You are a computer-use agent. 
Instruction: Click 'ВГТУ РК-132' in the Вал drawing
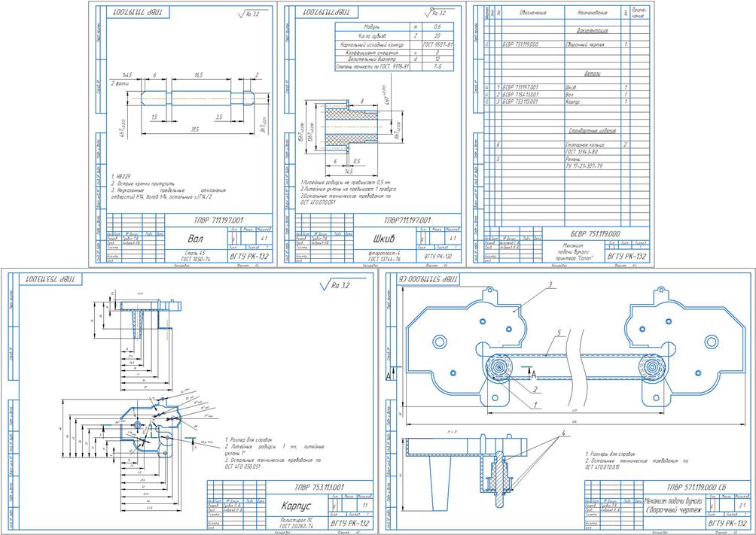click(249, 257)
